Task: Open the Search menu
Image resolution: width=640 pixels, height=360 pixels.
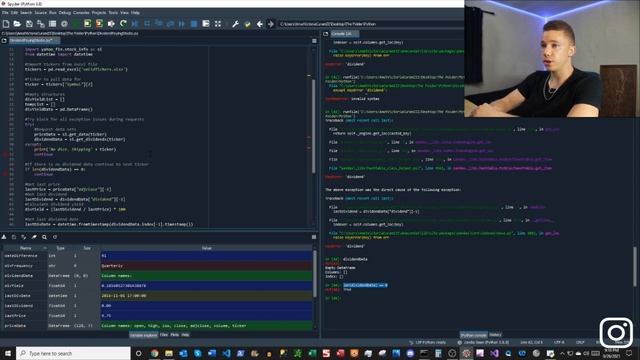Action: click(26, 13)
